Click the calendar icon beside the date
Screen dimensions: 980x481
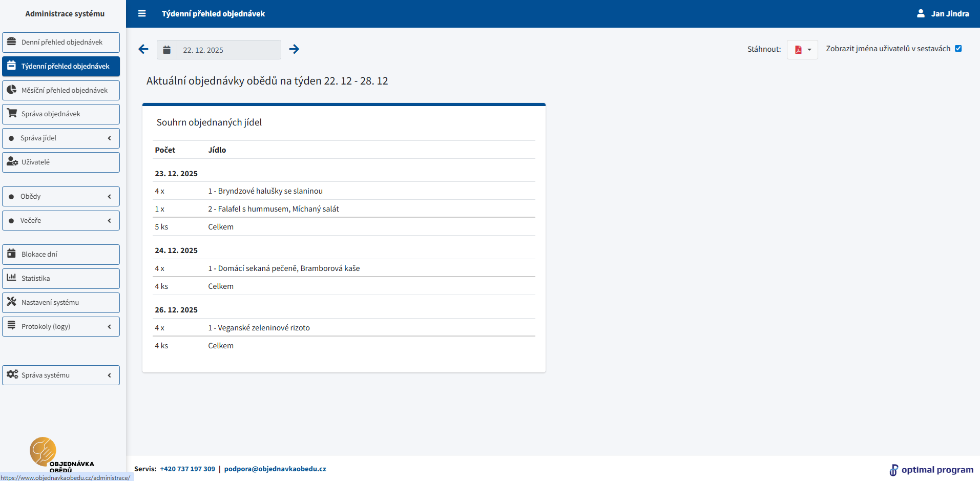point(167,50)
